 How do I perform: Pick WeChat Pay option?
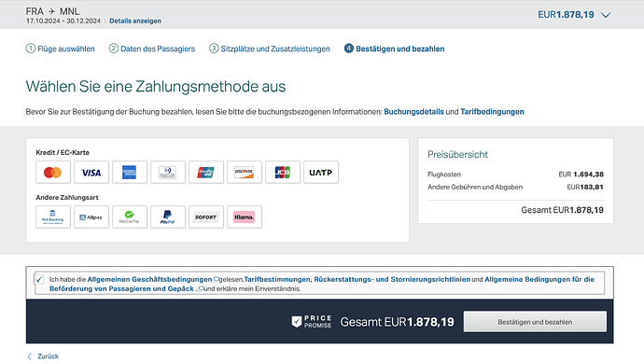point(130,217)
